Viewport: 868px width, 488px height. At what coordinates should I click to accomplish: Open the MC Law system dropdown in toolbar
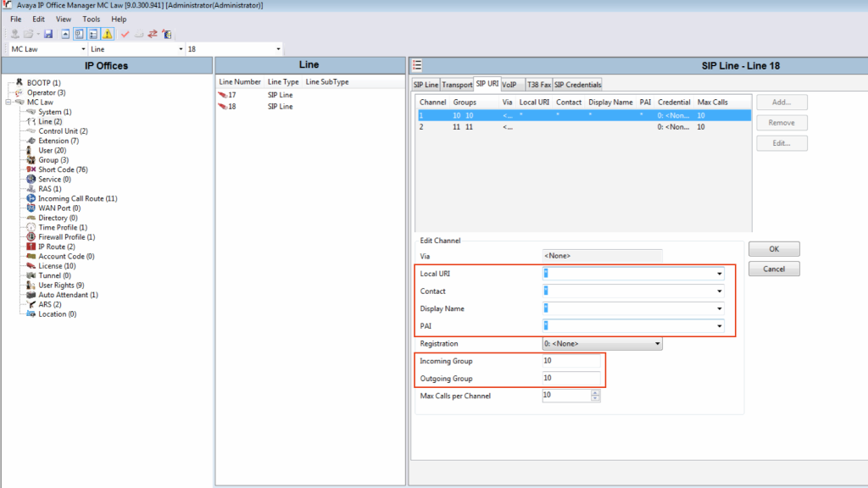[83, 49]
